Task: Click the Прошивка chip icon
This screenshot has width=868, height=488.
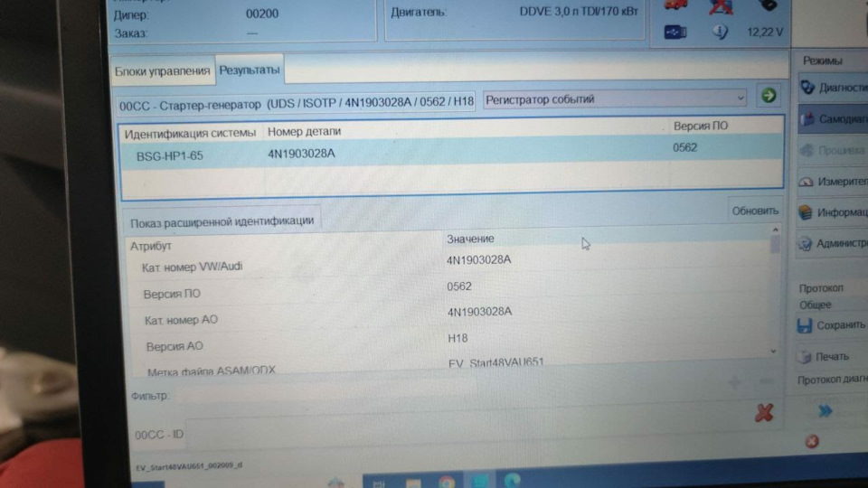Action: pos(807,150)
